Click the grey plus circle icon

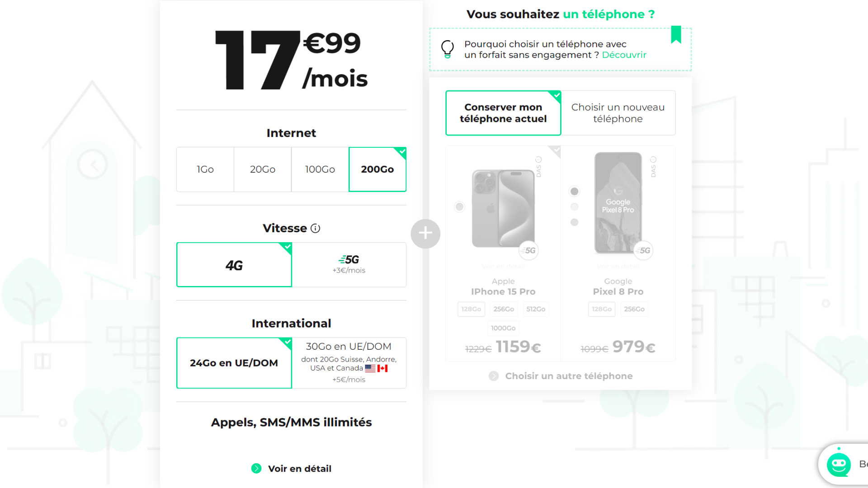425,234
